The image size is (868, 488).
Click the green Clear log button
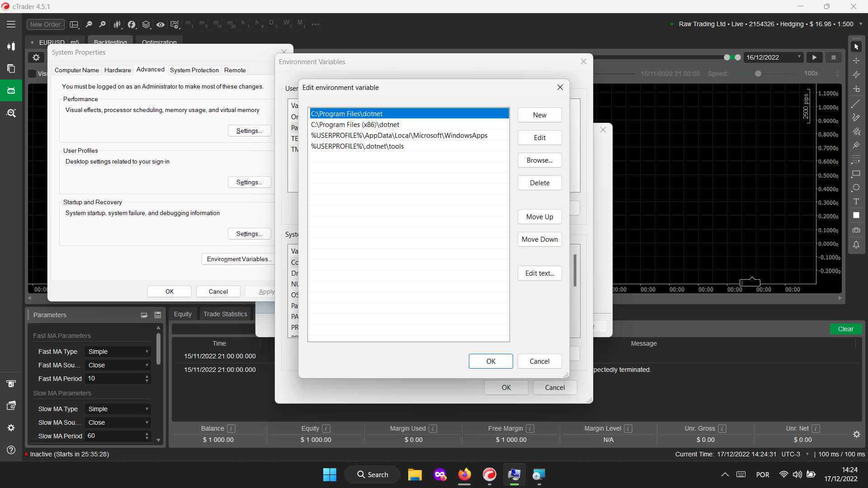coord(846,329)
